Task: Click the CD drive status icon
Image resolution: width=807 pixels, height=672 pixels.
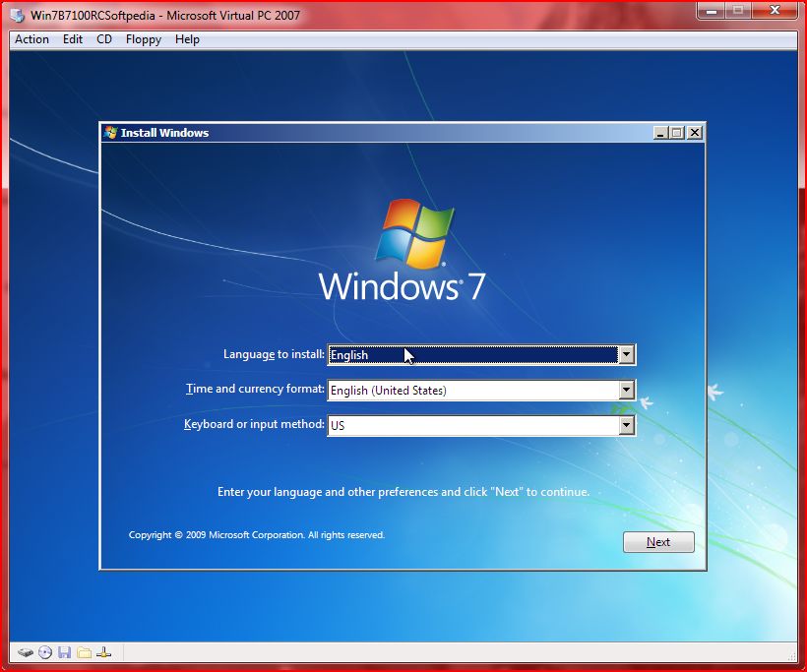Action: coord(45,651)
